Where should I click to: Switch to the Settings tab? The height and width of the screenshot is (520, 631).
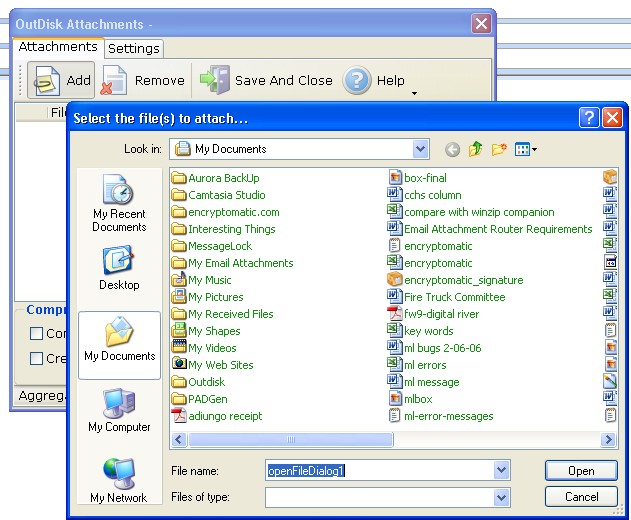tap(134, 49)
